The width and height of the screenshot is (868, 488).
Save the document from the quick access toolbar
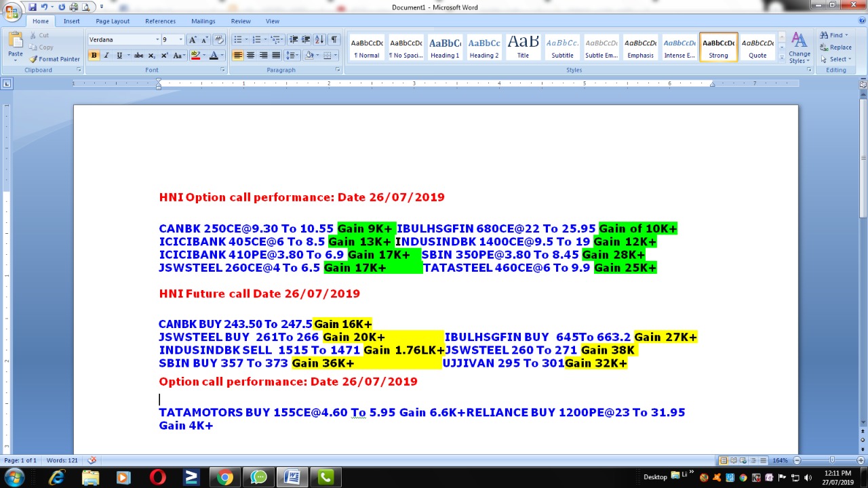coord(32,7)
